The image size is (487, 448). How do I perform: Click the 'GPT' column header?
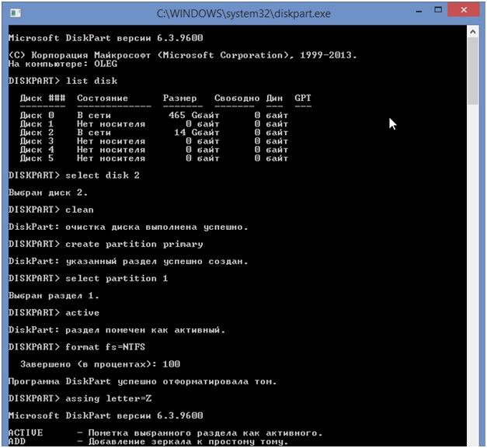pyautogui.click(x=302, y=99)
